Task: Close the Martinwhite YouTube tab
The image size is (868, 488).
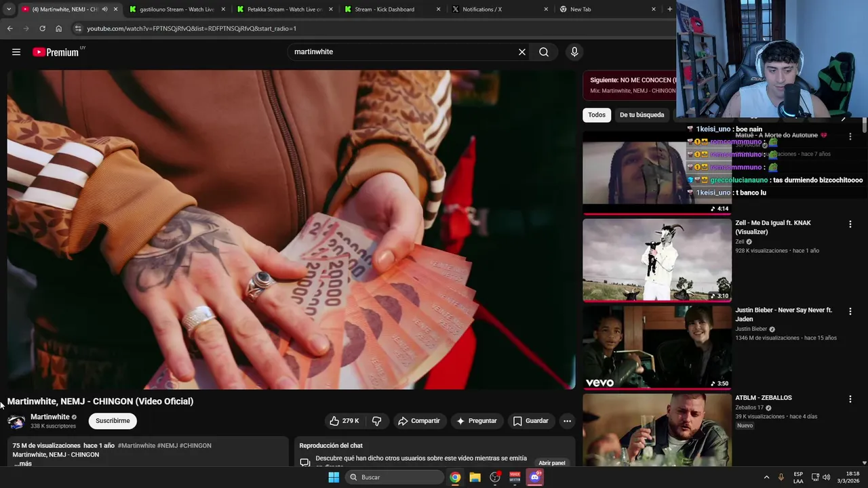Action: [115, 9]
